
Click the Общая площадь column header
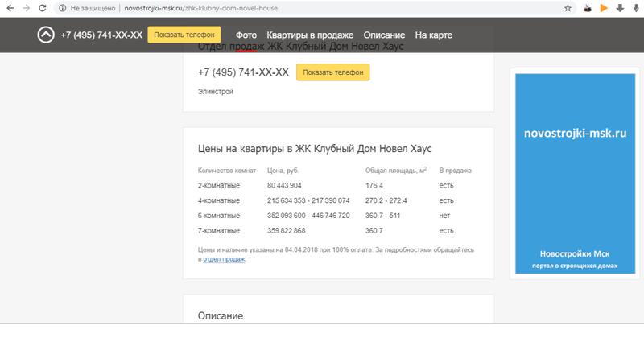click(396, 171)
